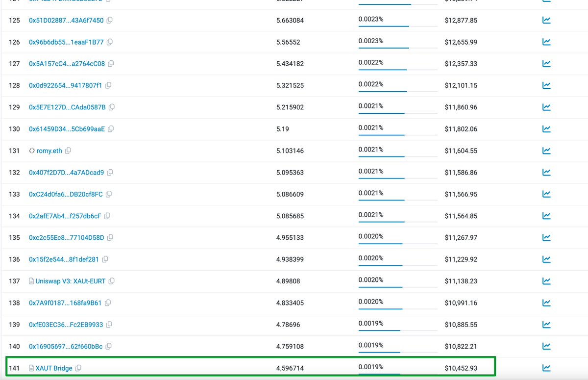Open holder 0xc2c55Ec8...77104D58D

click(x=67, y=237)
